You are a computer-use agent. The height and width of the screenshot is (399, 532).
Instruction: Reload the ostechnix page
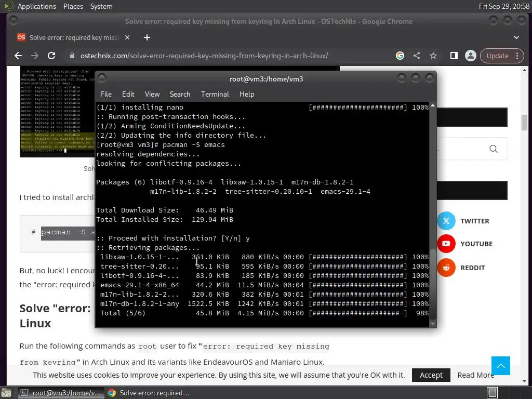(x=51, y=56)
